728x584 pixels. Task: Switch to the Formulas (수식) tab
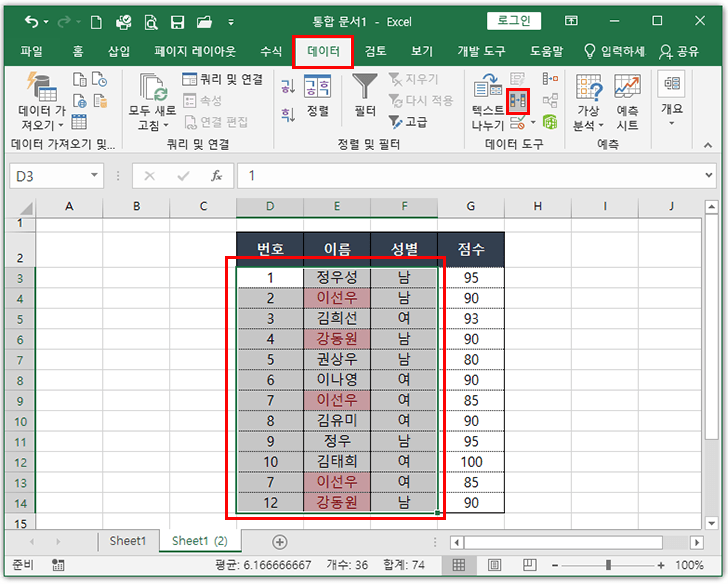[271, 51]
